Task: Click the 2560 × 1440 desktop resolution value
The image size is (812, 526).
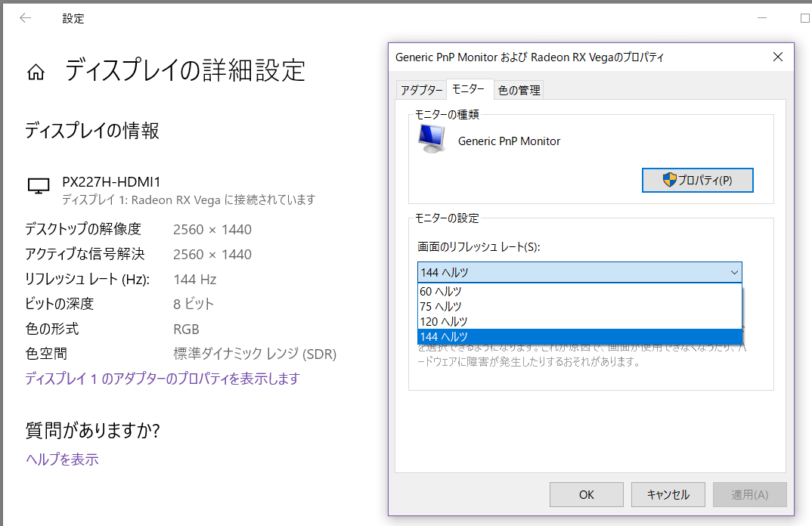Action: (x=212, y=229)
